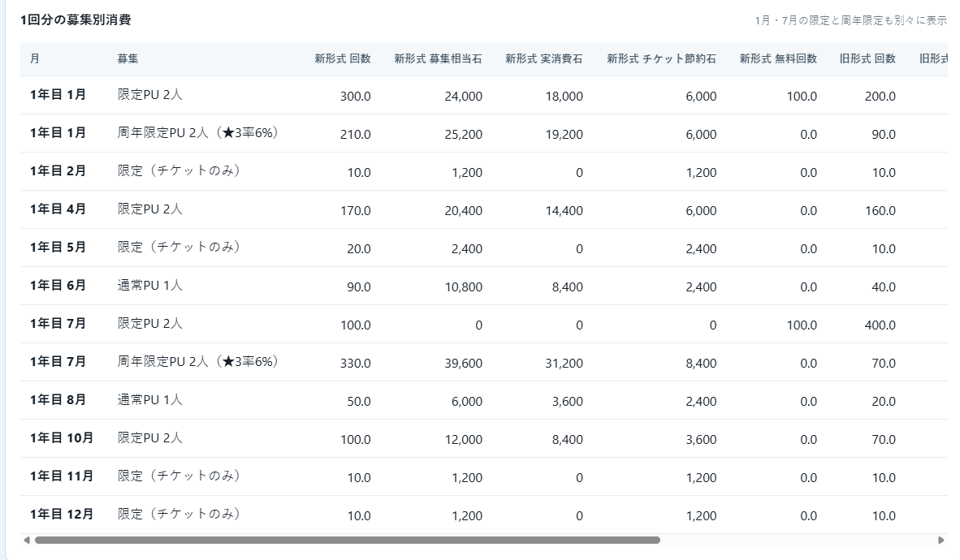Screen dimensions: 960x560
Task: Select the 1年目 8月 month cell
Action: (x=58, y=400)
